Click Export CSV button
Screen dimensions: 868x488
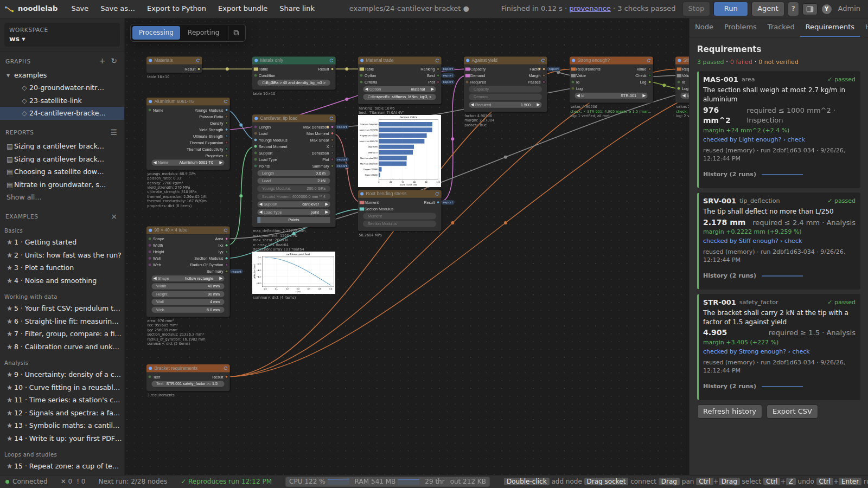click(x=792, y=412)
